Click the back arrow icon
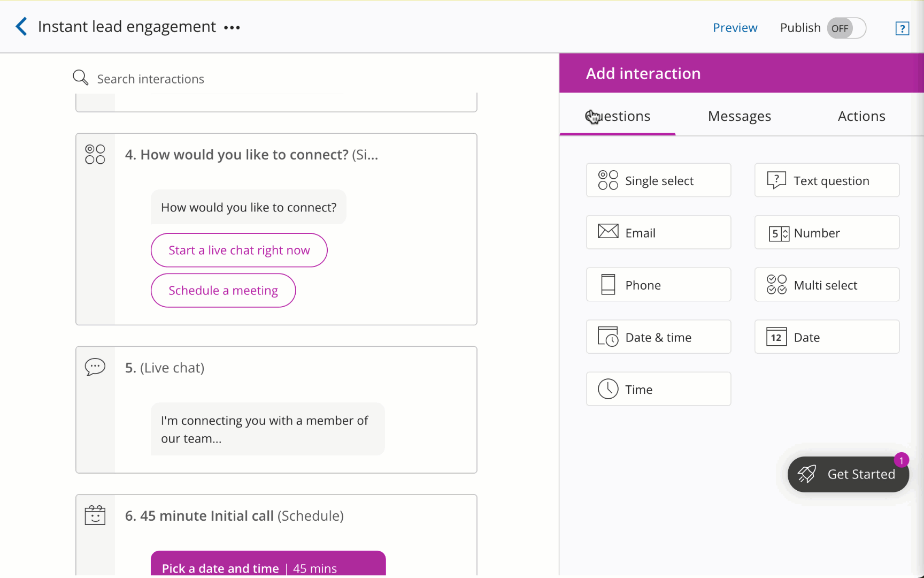 pos(21,26)
